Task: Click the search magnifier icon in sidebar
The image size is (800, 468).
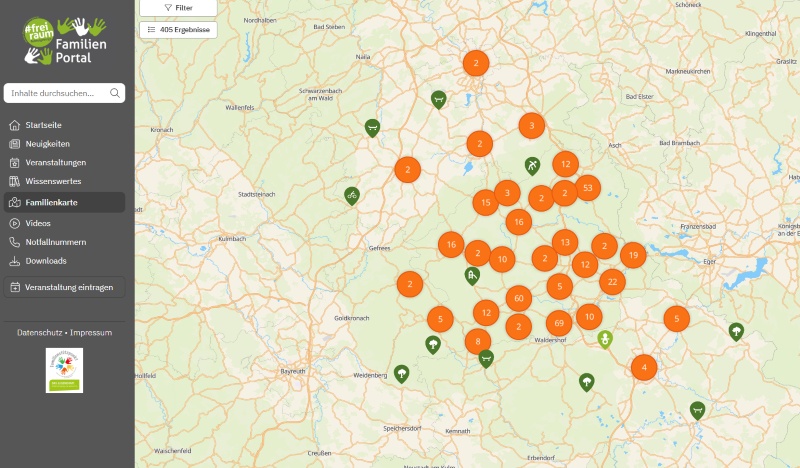Action: click(x=115, y=93)
